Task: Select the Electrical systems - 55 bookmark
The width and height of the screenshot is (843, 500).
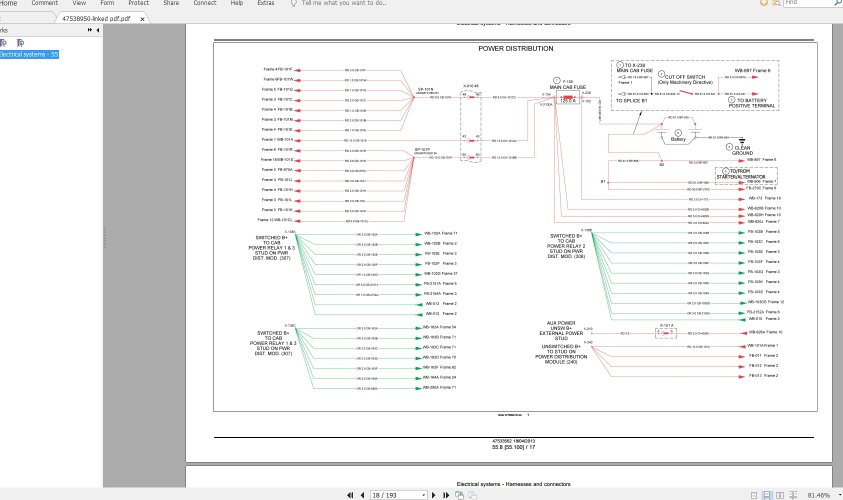Action: [28, 55]
